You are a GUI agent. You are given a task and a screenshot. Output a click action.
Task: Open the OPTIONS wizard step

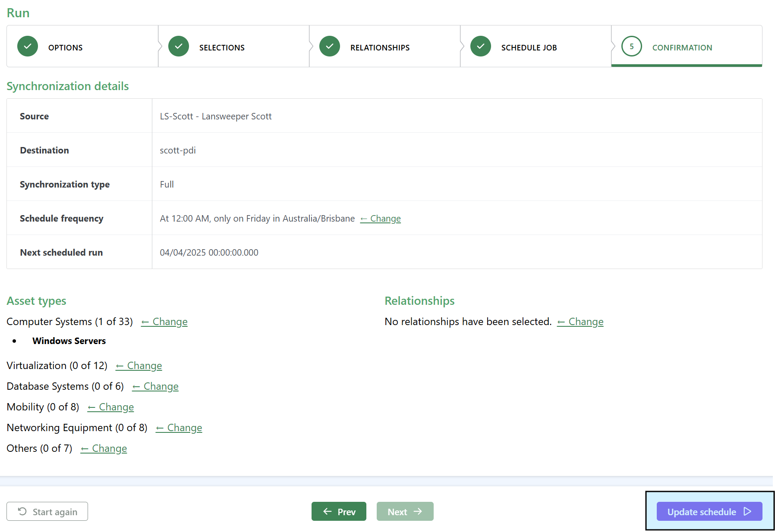click(x=82, y=46)
